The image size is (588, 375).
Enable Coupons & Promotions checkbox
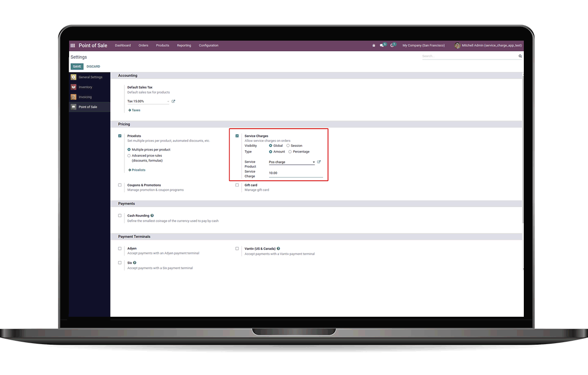[x=120, y=185]
